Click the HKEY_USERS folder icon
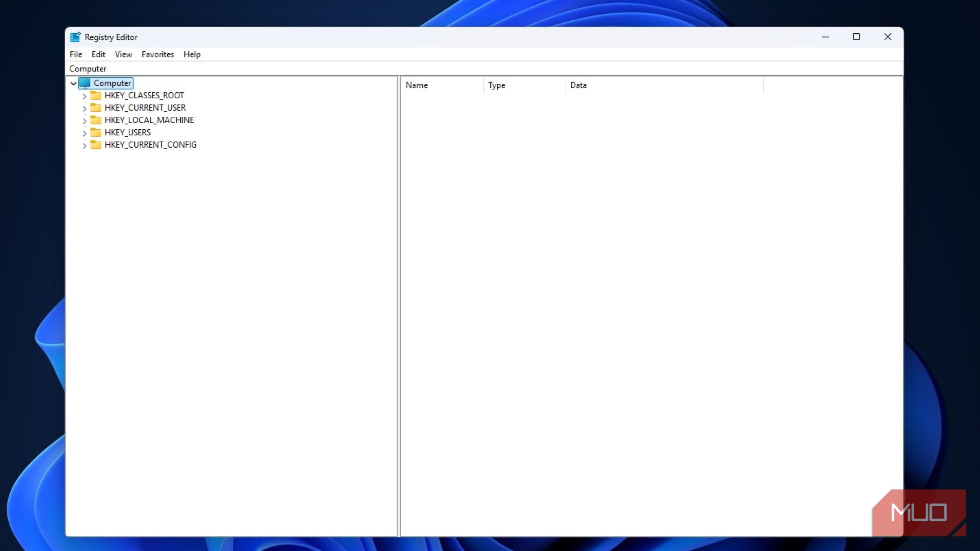The image size is (980, 551). [x=96, y=132]
